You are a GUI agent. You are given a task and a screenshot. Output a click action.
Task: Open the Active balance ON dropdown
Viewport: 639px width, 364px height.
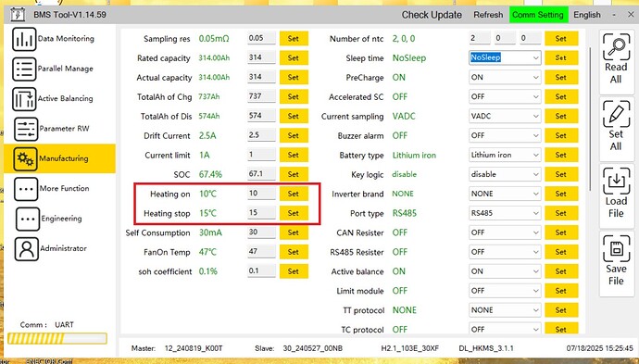(x=505, y=271)
